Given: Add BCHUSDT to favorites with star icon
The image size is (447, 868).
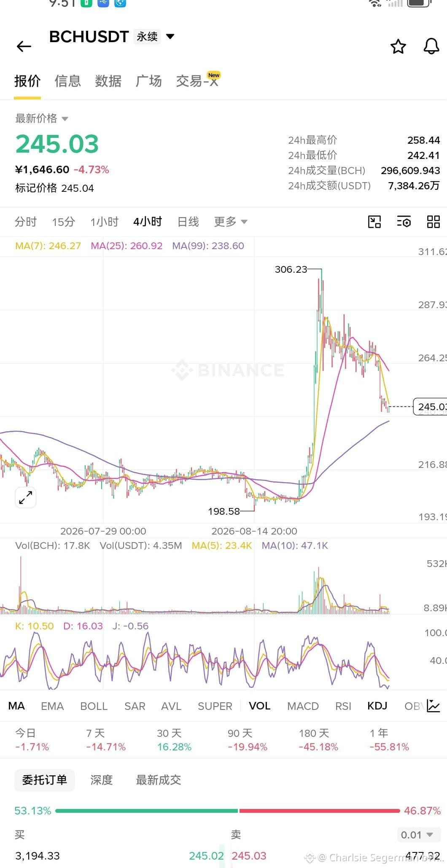Looking at the screenshot, I should 398,46.
